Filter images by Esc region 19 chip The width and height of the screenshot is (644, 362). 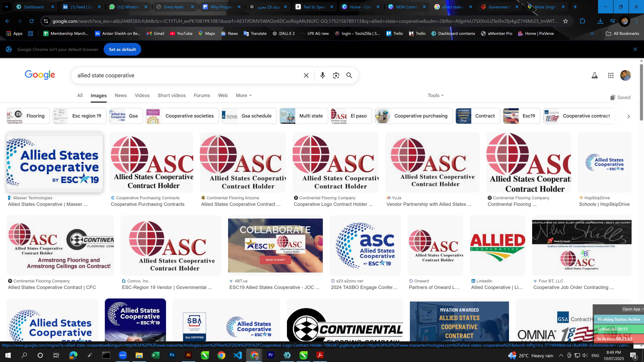pyautogui.click(x=79, y=116)
